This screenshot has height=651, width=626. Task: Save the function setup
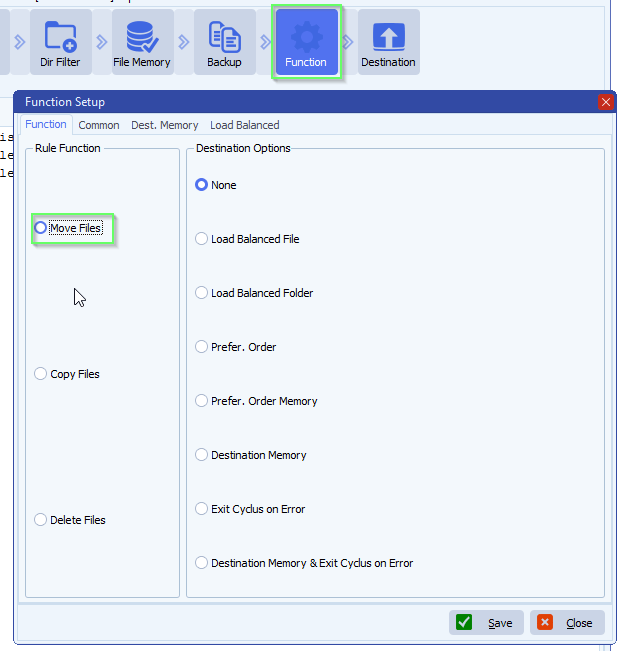pyautogui.click(x=486, y=622)
